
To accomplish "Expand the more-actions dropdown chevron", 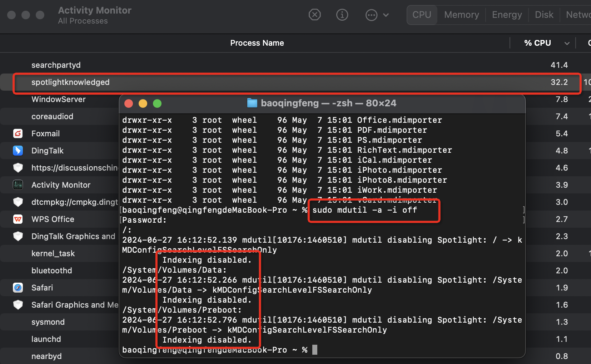I will click(x=386, y=15).
